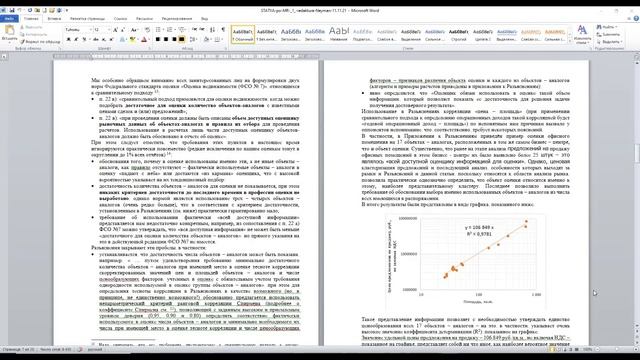
Task: Toggle Bold formatting
Action: [x=69, y=39]
